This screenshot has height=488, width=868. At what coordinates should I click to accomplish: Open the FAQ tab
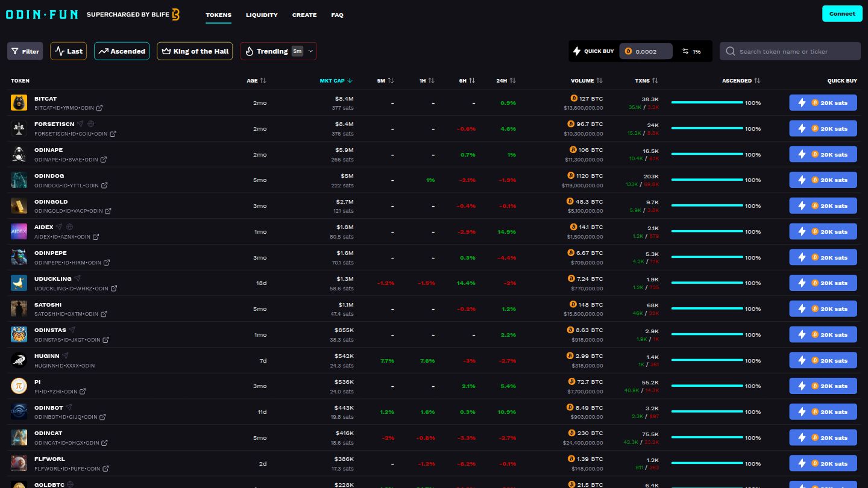pos(338,15)
